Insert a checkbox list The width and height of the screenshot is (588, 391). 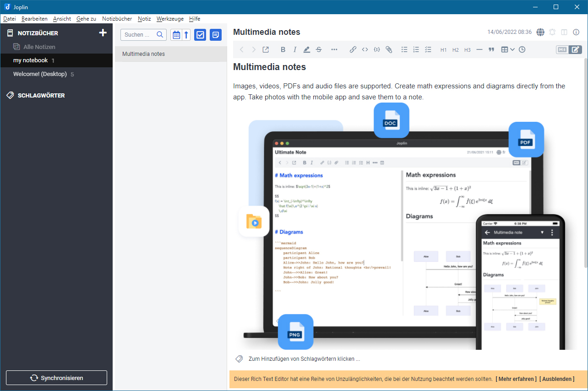(428, 49)
